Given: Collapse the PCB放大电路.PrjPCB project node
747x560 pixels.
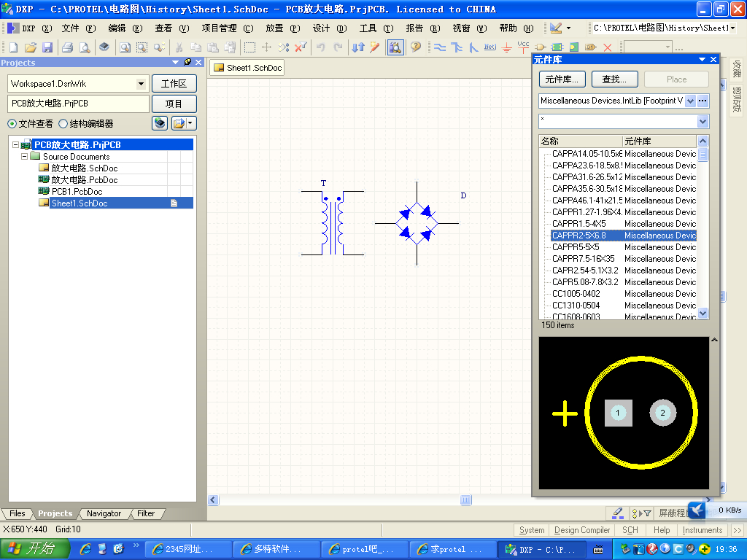Looking at the screenshot, I should click(15, 145).
